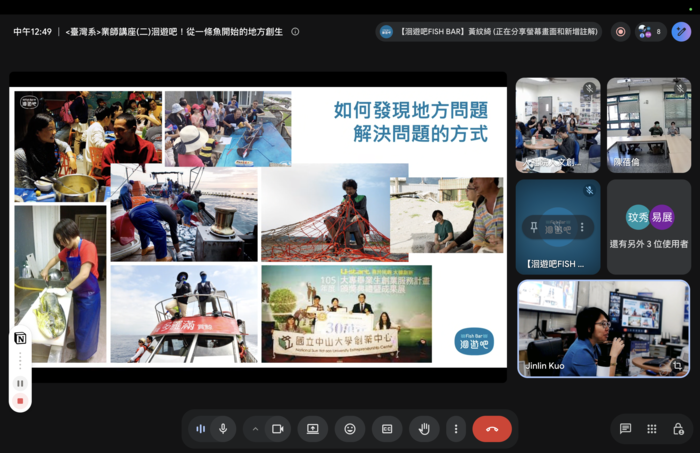The height and width of the screenshot is (453, 700).
Task: Open host controls lock icon
Action: coord(678,429)
